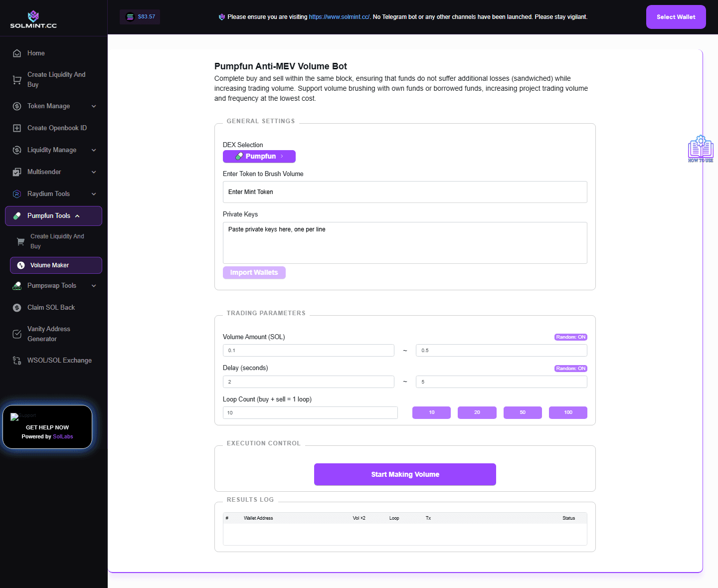The width and height of the screenshot is (718, 588).
Task: Expand the Token Manage menu
Action: [x=48, y=106]
